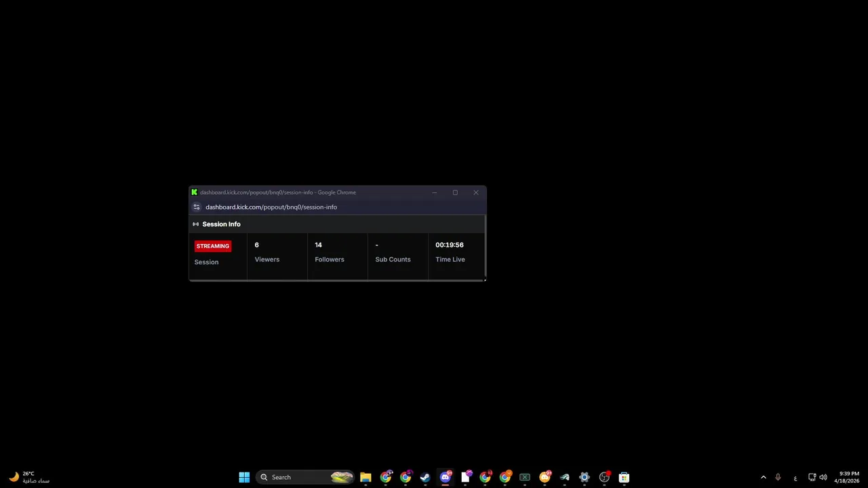The height and width of the screenshot is (488, 868).
Task: Open Microsoft Store from the taskbar
Action: (x=624, y=477)
